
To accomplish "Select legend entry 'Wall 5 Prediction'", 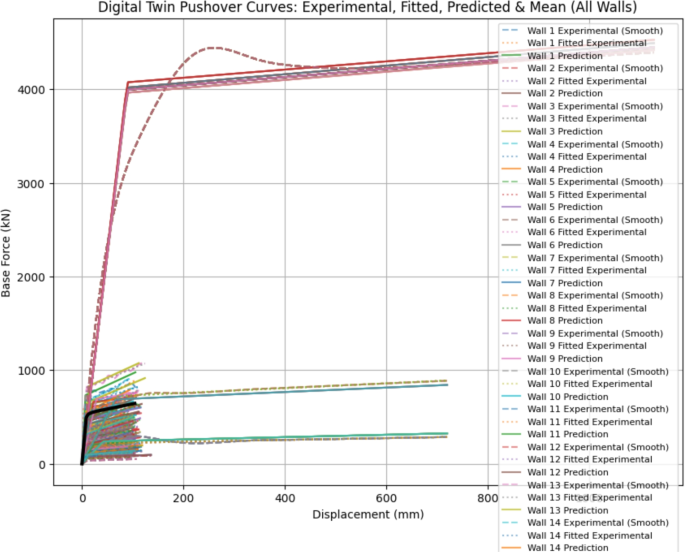I will (x=552, y=207).
